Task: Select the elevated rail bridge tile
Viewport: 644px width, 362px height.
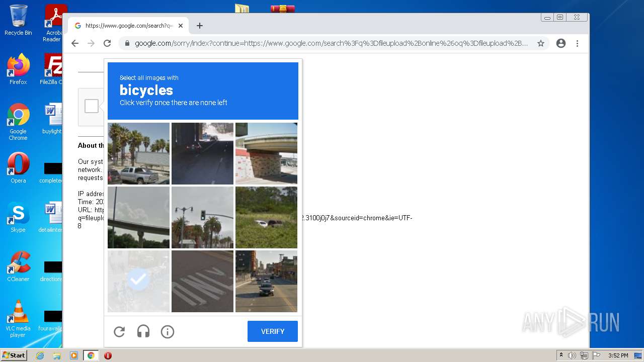Action: [138, 217]
